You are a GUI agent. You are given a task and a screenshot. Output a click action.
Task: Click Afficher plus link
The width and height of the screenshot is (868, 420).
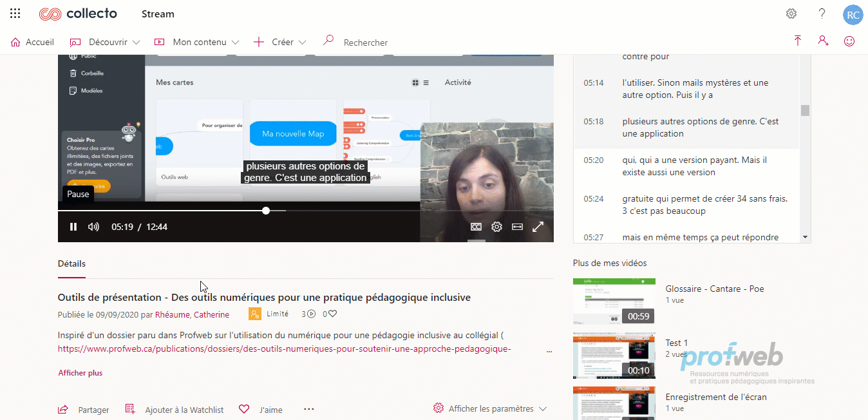80,373
